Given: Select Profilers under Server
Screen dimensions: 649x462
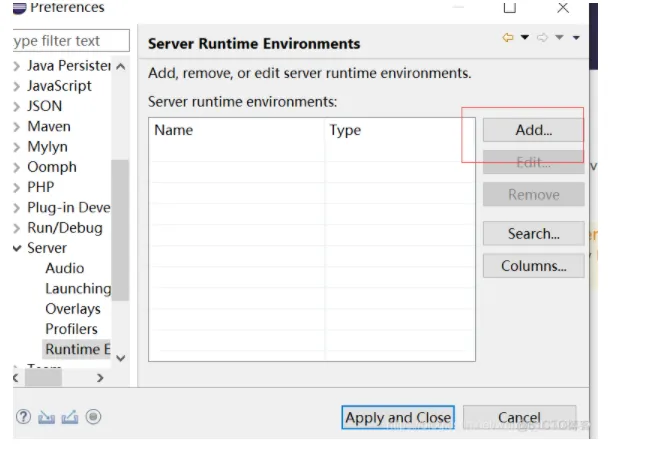Looking at the screenshot, I should (71, 329).
